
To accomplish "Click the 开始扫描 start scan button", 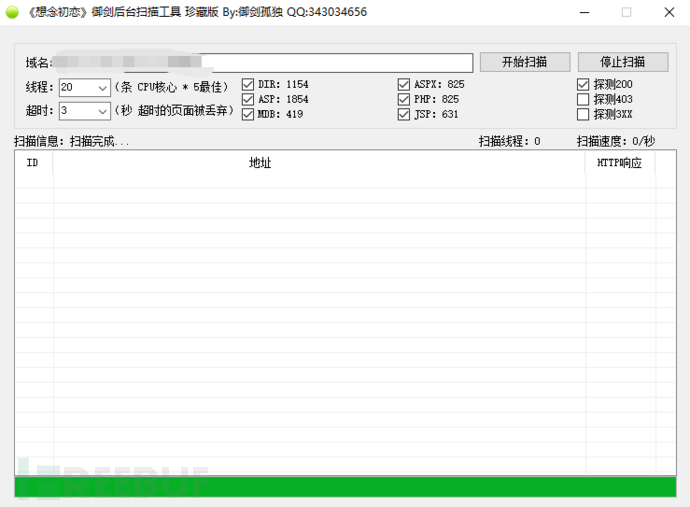I will (x=525, y=62).
